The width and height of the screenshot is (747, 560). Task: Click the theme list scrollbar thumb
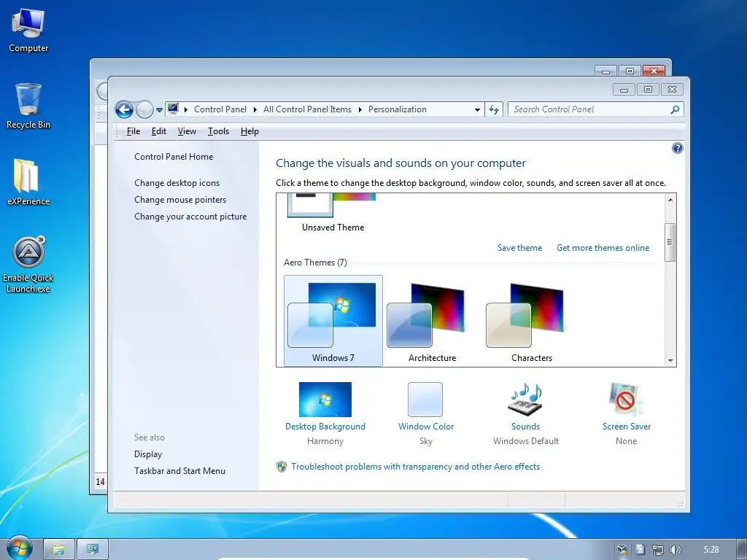pos(670,242)
